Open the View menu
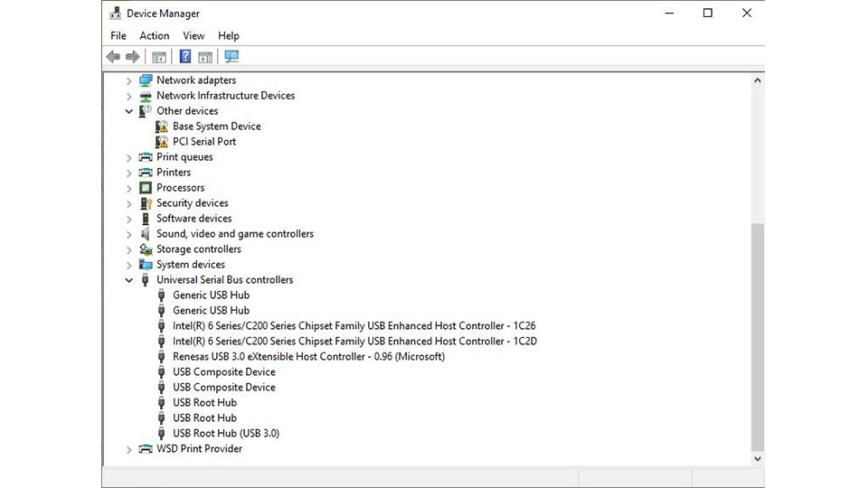 pyautogui.click(x=193, y=35)
